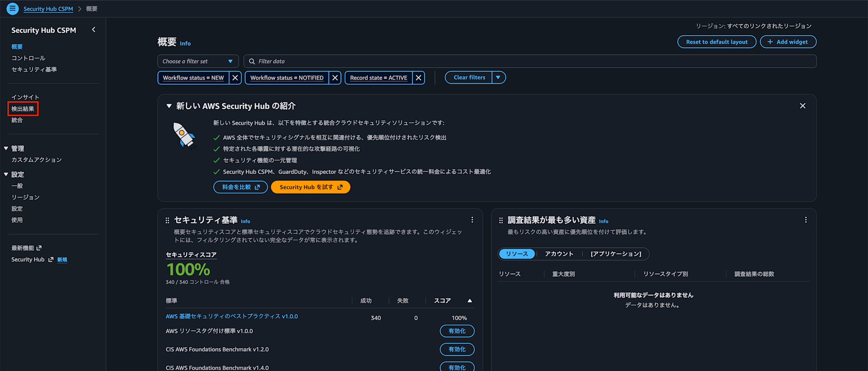The height and width of the screenshot is (371, 868).
Task: Open 最新機能 external link icon
Action: (x=39, y=248)
